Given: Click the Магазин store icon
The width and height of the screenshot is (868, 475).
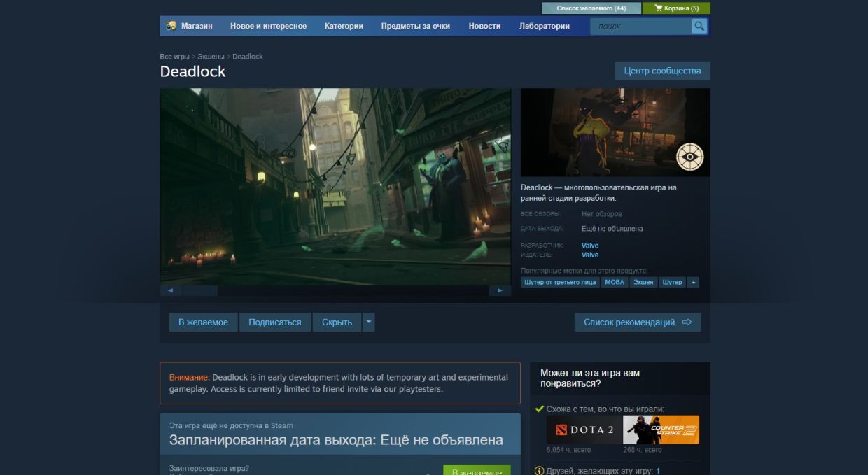Looking at the screenshot, I should coord(171,26).
